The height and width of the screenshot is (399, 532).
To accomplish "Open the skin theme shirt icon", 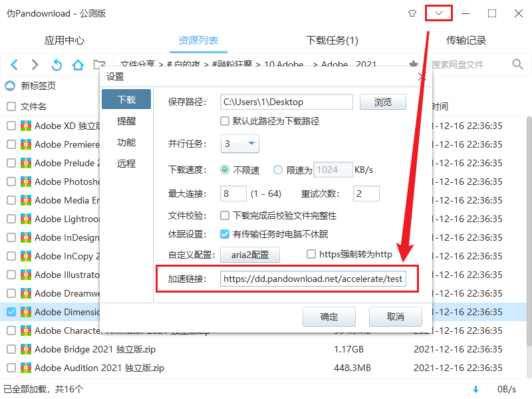I will tap(412, 13).
